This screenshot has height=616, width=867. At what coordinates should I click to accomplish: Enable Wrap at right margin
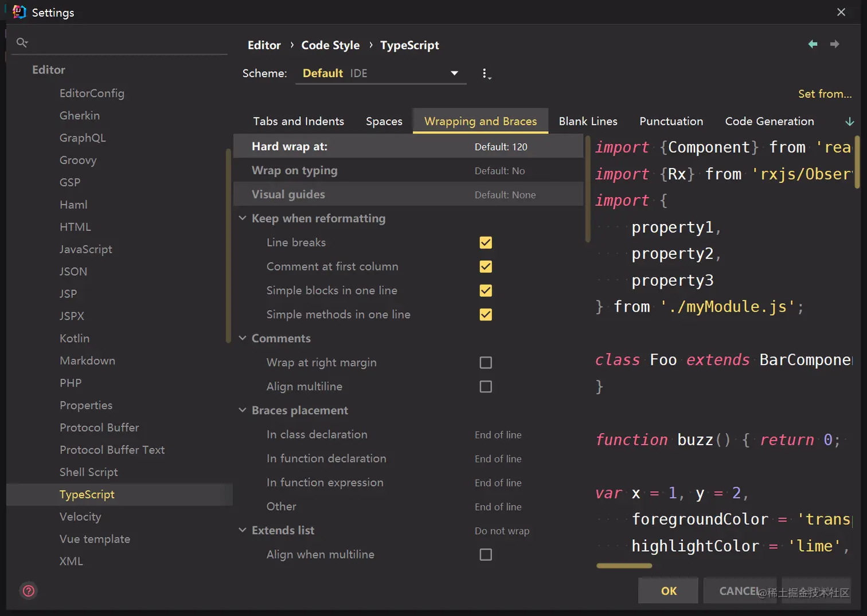(485, 363)
